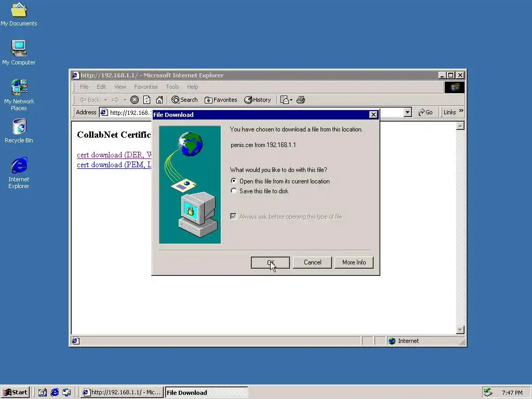Viewport: 532px width, 399px height.
Task: Open My Computer desktop icon
Action: (19, 52)
